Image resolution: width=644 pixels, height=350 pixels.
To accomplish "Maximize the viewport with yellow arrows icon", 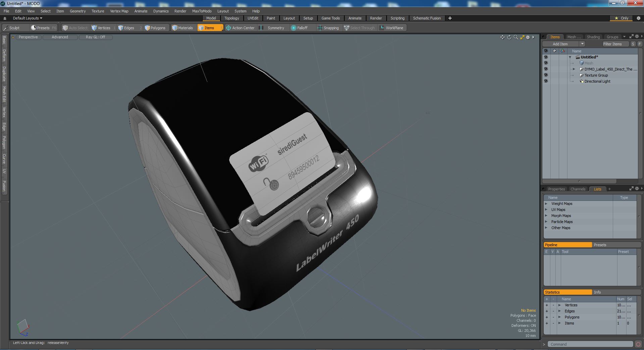I will click(x=522, y=37).
